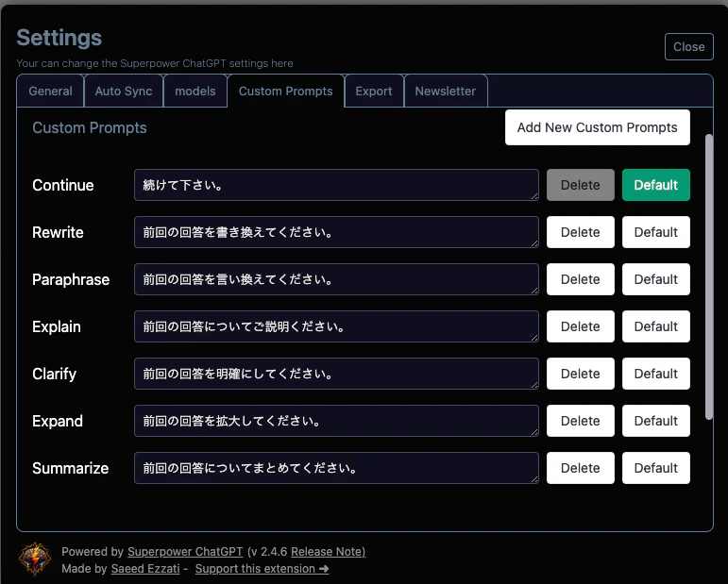Click the Continue prompt text field
Screen dimensions: 728x584
[x=336, y=185]
